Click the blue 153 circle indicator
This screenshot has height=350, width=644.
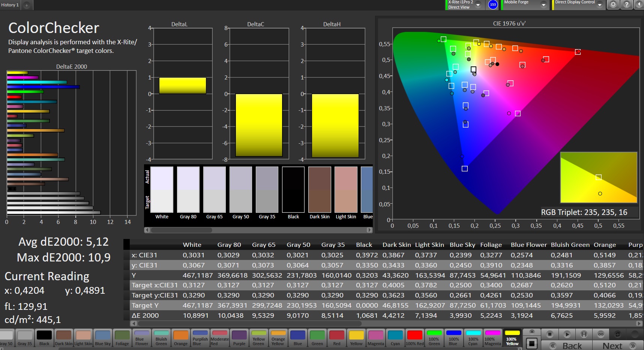(x=493, y=5)
